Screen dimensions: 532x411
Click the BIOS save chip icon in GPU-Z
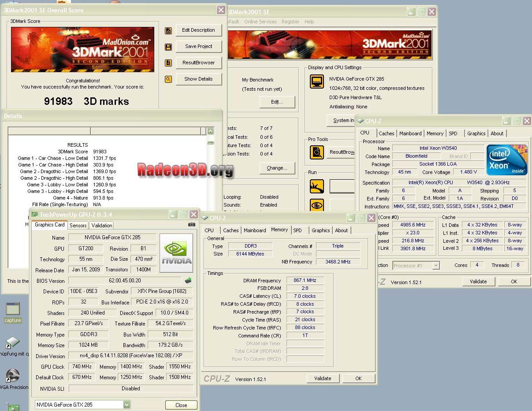tap(188, 280)
